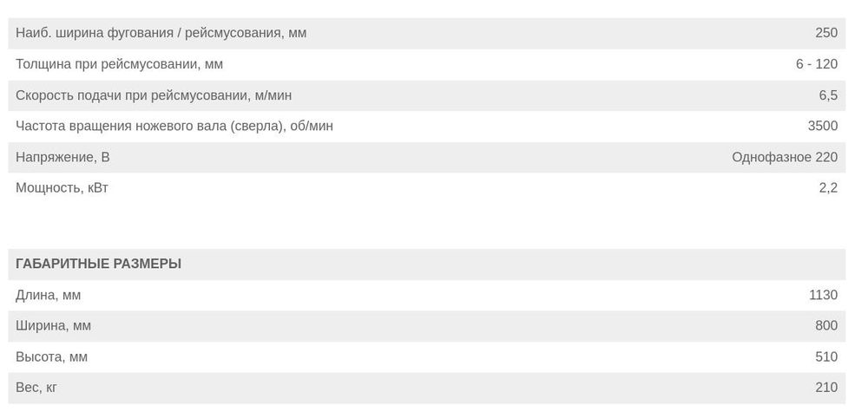
Task: Click the 'Частота вращения ножевого вала' label
Action: [174, 126]
